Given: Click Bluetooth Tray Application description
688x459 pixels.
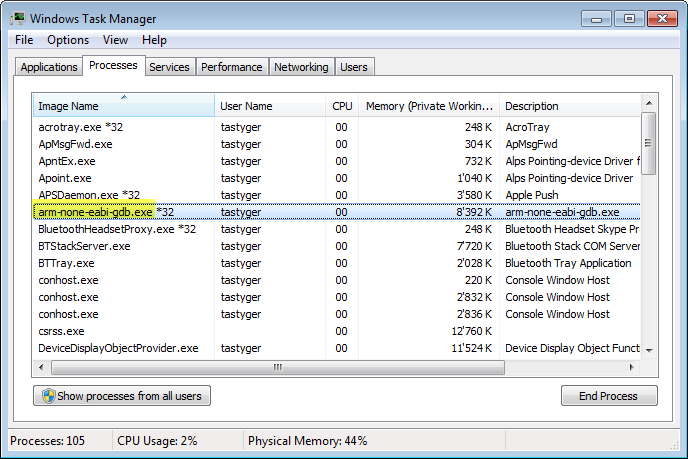Looking at the screenshot, I should (568, 263).
